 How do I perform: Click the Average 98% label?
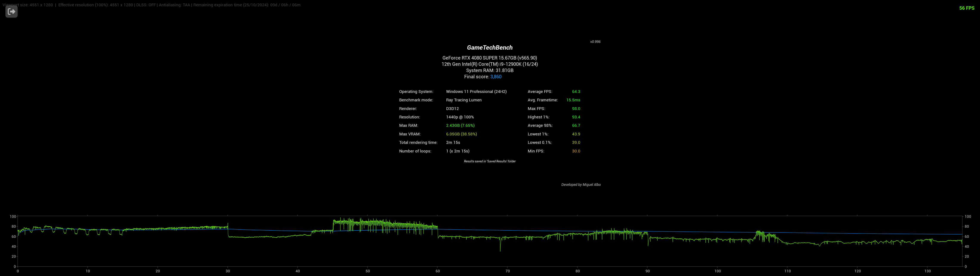(x=540, y=126)
